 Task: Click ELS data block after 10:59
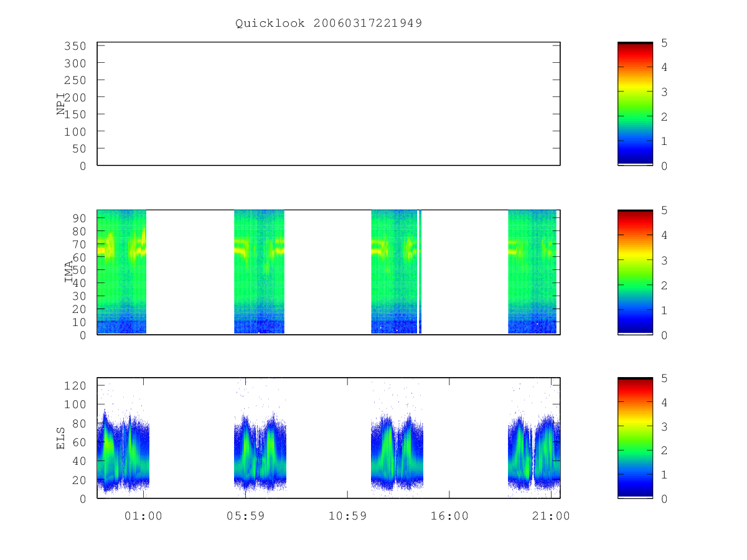tap(397, 451)
